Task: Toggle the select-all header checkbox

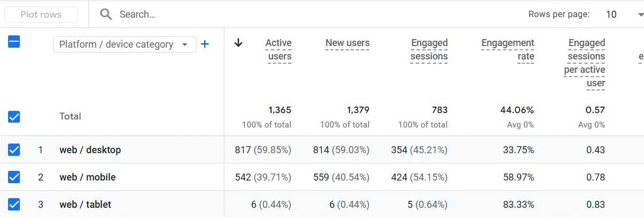Action: coord(14,41)
